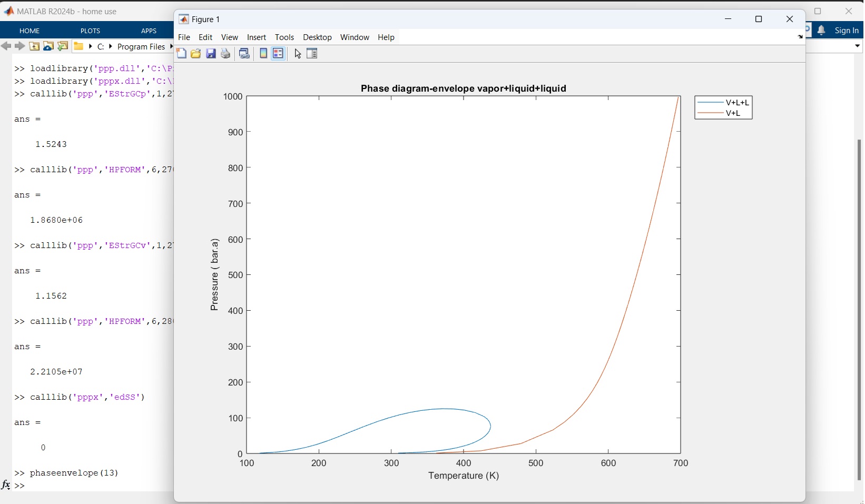Save the figure using the floppy disk icon

point(211,53)
